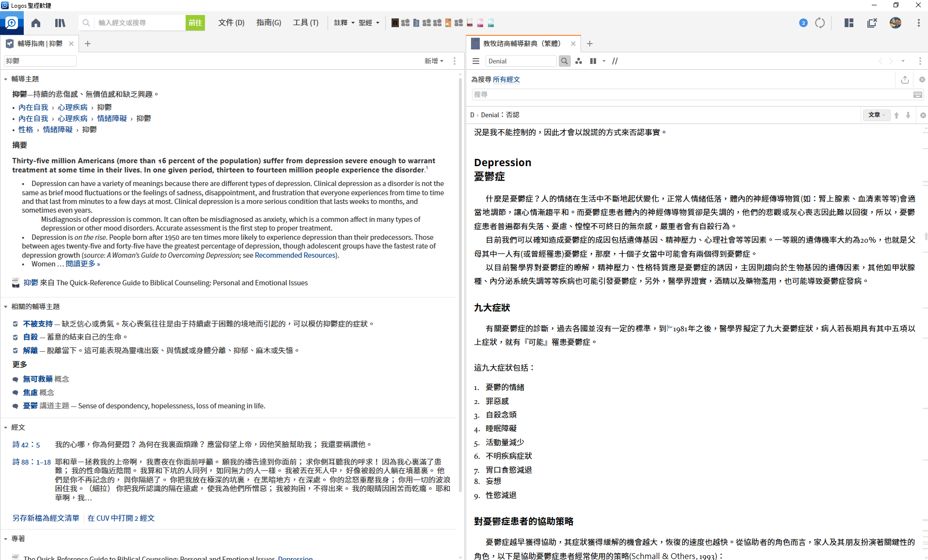The width and height of the screenshot is (928, 560).
Task: Click the export share icon in search bar
Action: [x=905, y=79]
